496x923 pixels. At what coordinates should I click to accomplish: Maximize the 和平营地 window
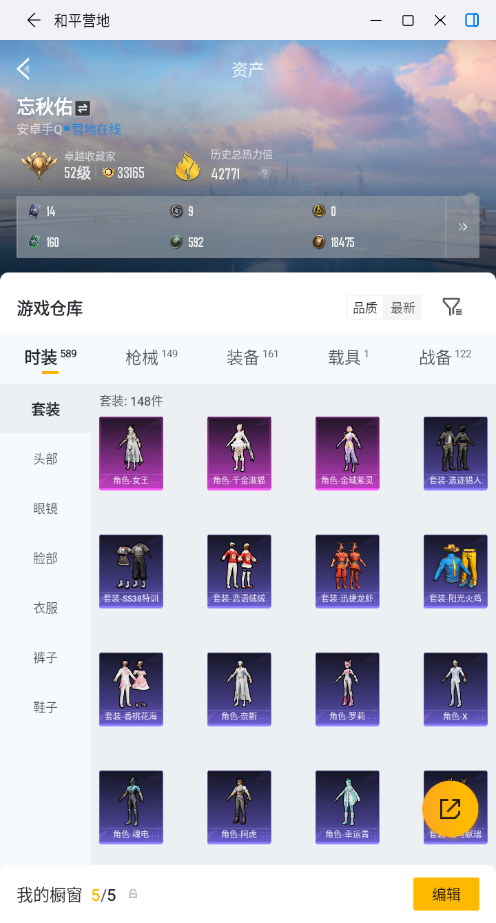click(408, 21)
